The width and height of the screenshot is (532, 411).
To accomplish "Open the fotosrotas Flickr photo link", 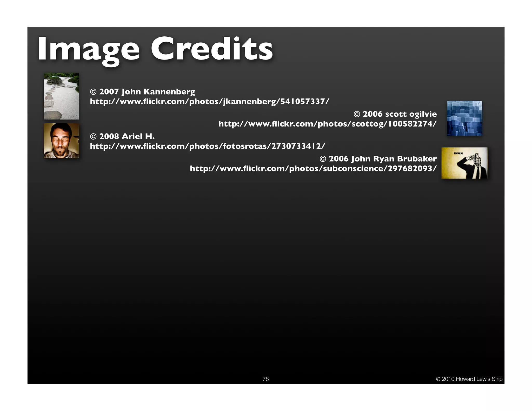I will coord(207,146).
